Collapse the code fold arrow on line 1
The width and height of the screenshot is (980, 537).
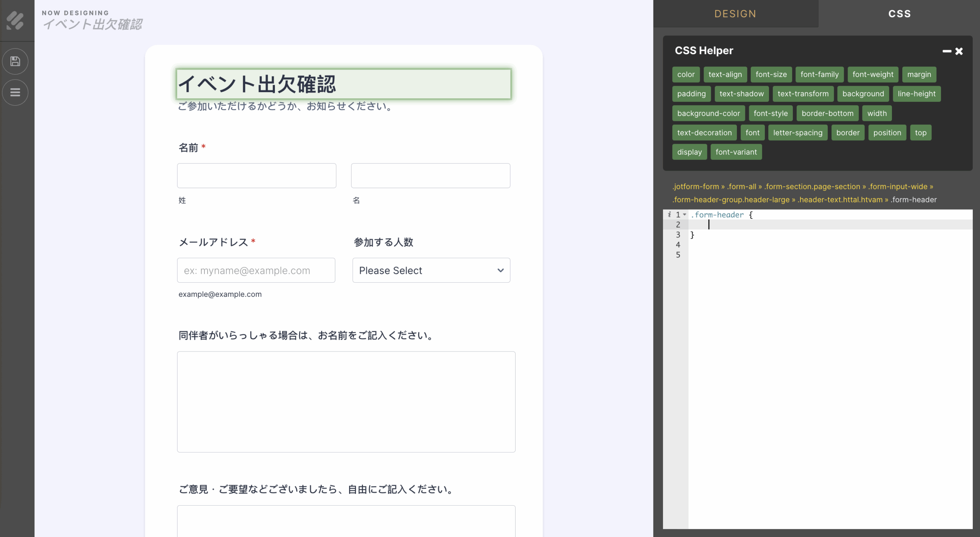pos(684,215)
